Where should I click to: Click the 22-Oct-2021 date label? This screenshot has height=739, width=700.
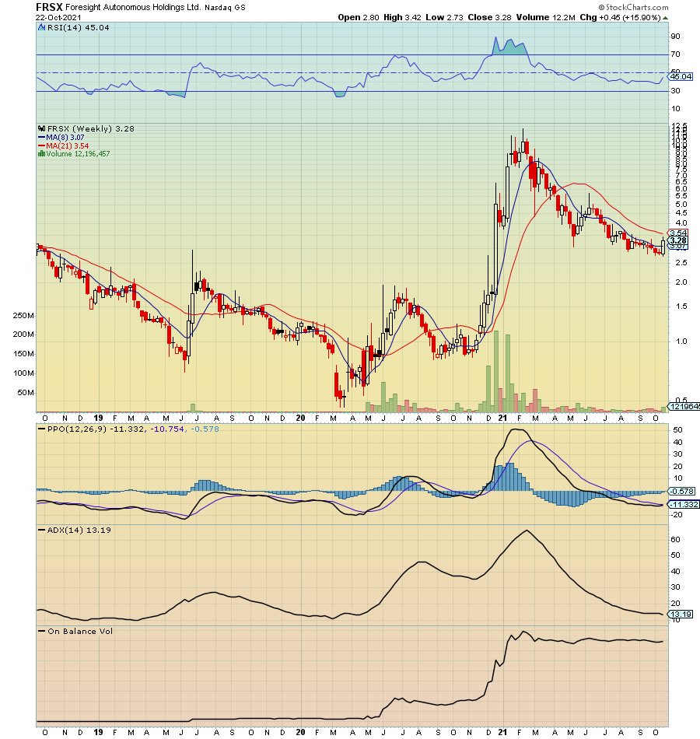pyautogui.click(x=58, y=17)
